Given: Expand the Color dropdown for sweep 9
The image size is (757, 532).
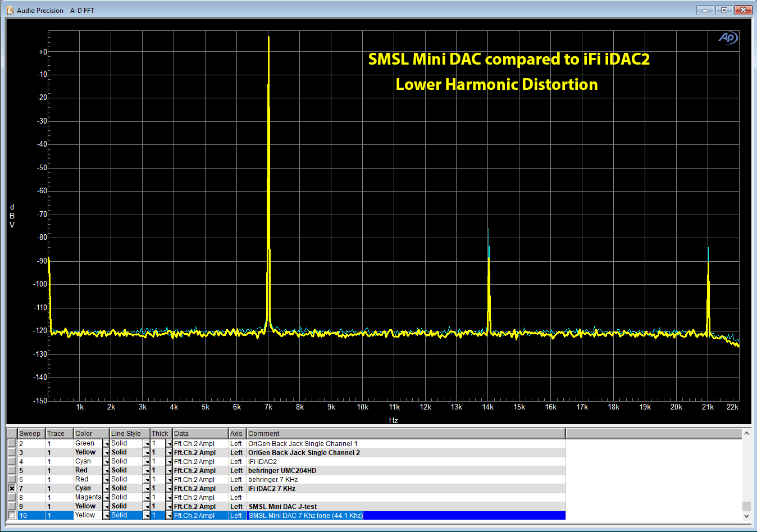Looking at the screenshot, I should 106,507.
